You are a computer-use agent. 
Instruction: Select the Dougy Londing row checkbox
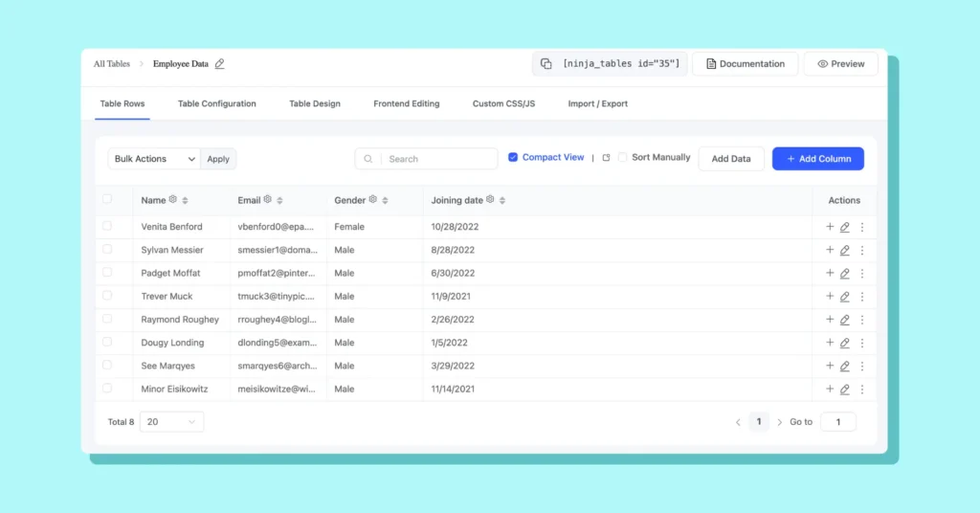107,342
